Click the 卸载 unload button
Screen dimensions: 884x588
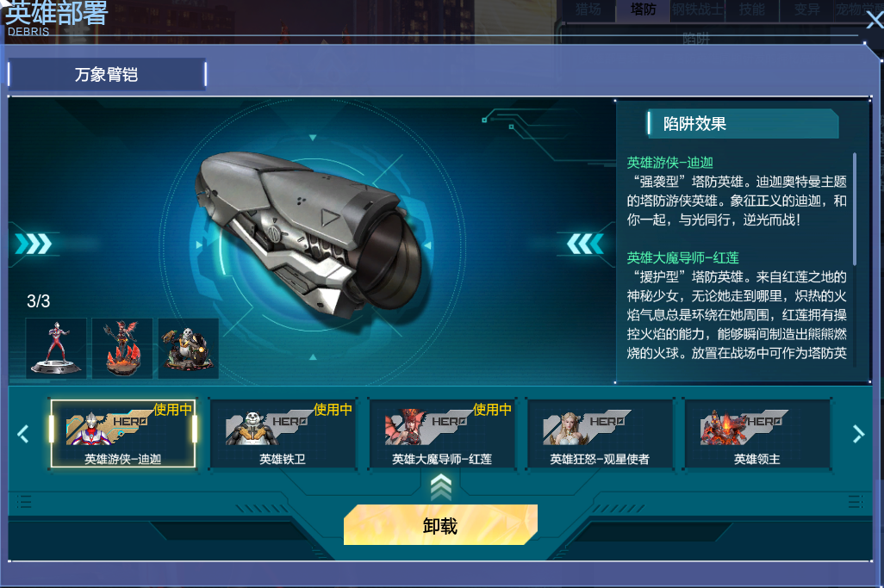tap(440, 525)
